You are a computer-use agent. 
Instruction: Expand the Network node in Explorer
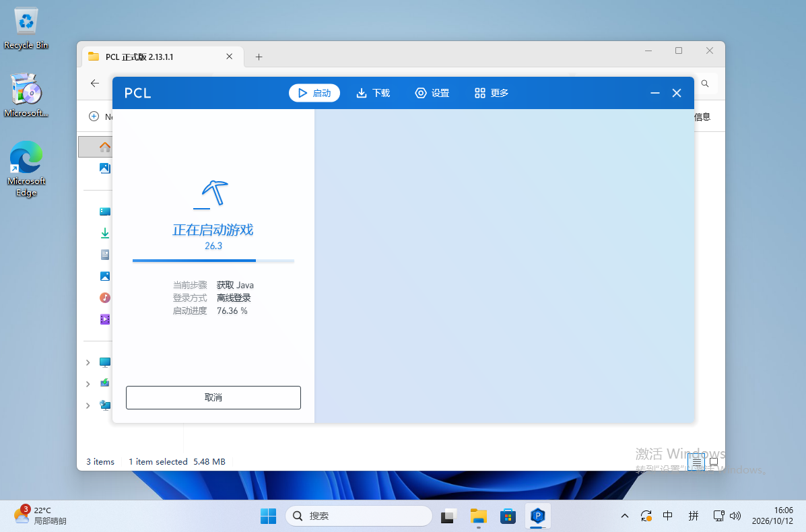(x=88, y=405)
